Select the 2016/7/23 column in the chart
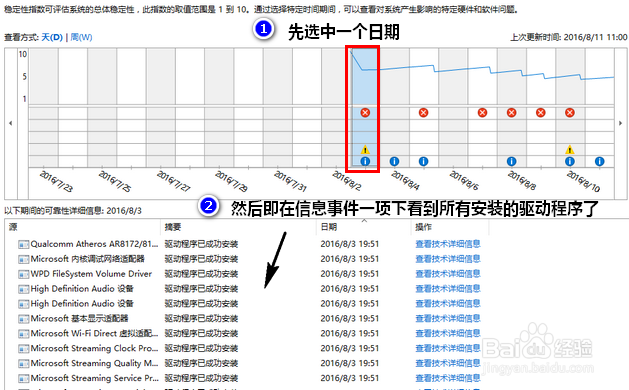 [x=44, y=108]
